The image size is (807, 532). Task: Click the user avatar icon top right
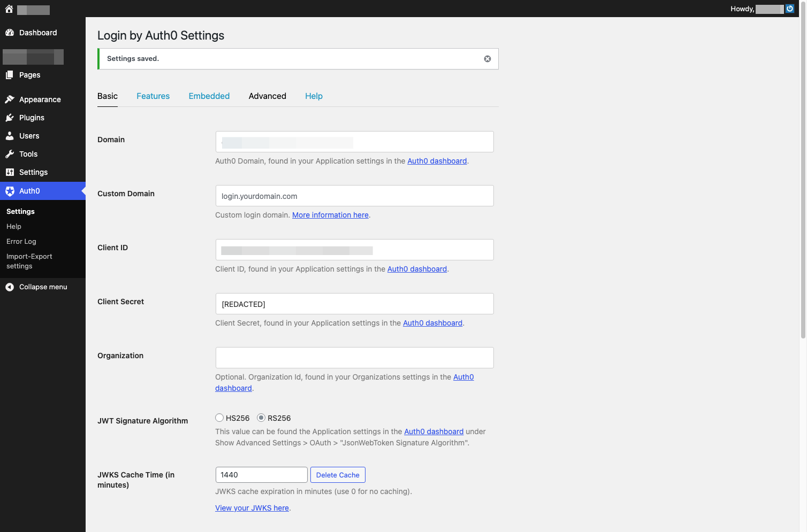click(790, 9)
